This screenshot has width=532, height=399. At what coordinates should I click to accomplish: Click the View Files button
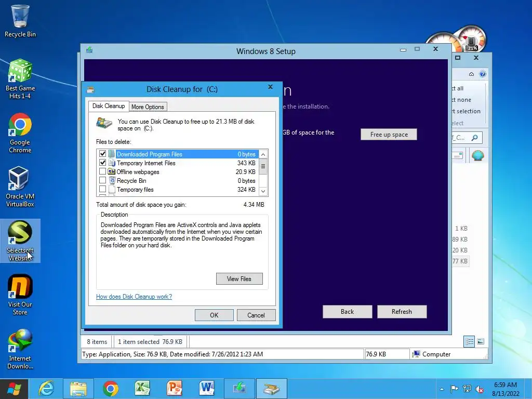click(x=239, y=279)
